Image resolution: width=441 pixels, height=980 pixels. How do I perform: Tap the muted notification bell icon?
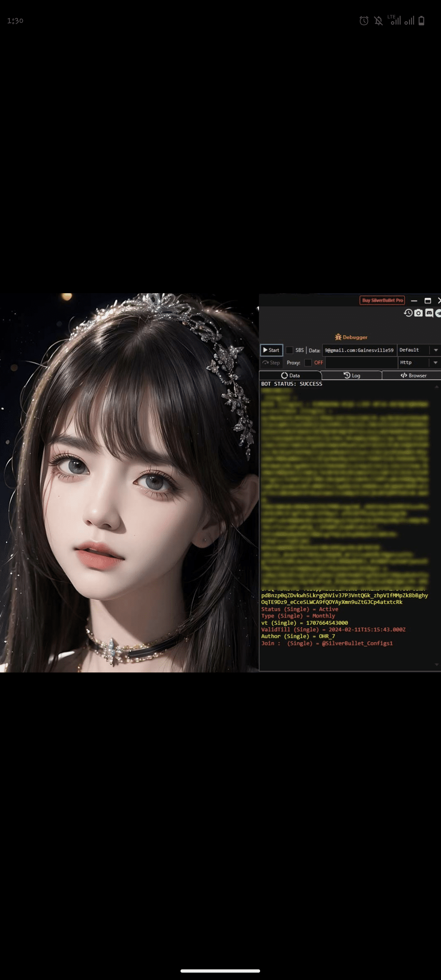(379, 21)
